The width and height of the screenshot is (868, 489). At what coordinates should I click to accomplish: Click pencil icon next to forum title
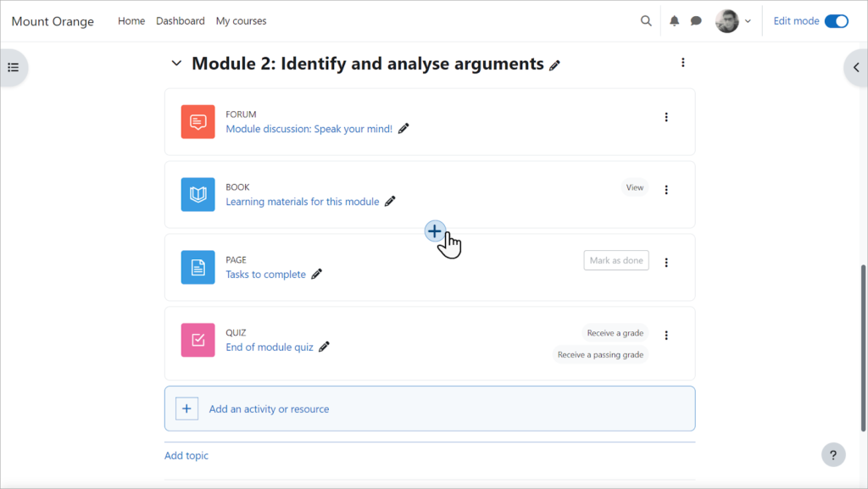403,129
